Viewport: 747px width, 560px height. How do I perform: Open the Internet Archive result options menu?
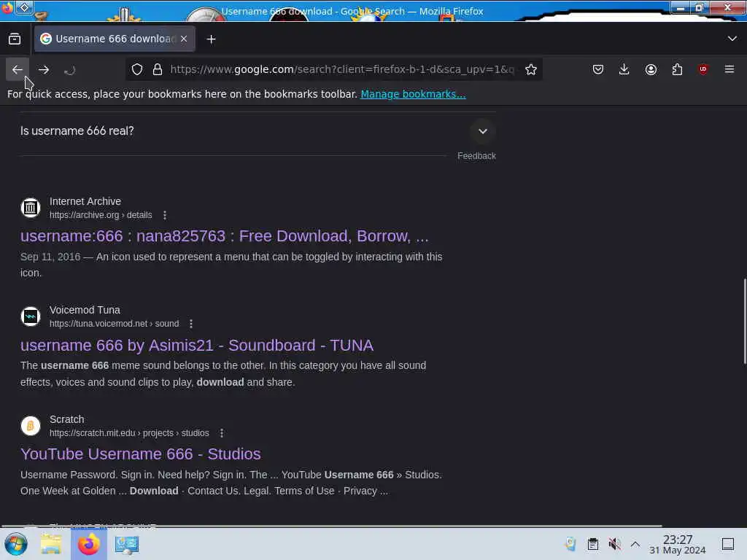point(165,215)
